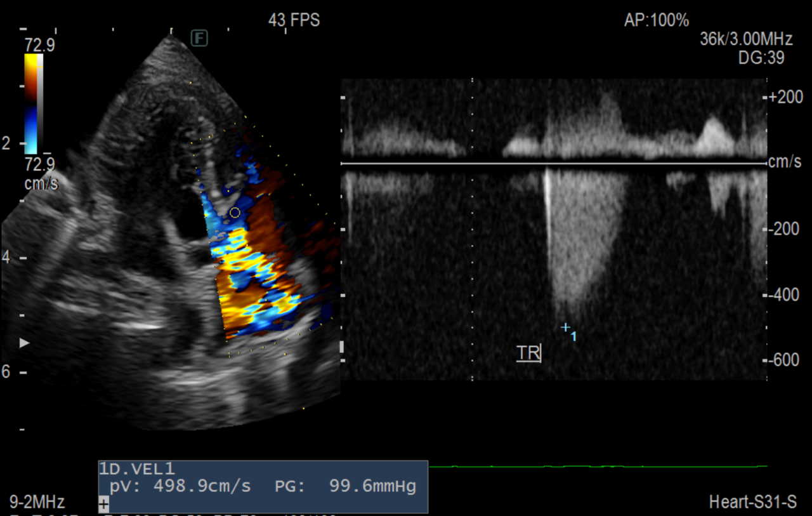
Task: Click the green F marker icon
Action: pyautogui.click(x=200, y=39)
